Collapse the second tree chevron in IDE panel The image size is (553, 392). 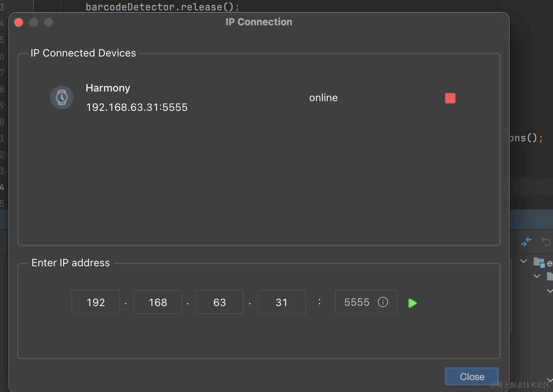click(x=537, y=276)
